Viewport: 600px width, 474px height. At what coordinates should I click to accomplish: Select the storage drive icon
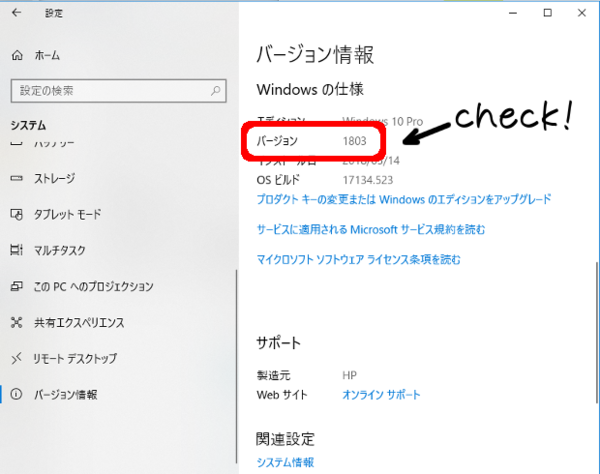click(x=16, y=178)
